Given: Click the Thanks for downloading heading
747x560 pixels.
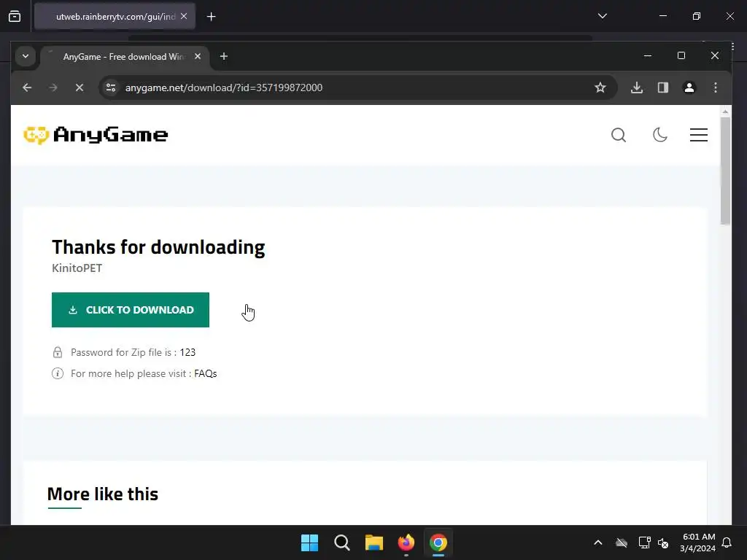Looking at the screenshot, I should tap(158, 248).
